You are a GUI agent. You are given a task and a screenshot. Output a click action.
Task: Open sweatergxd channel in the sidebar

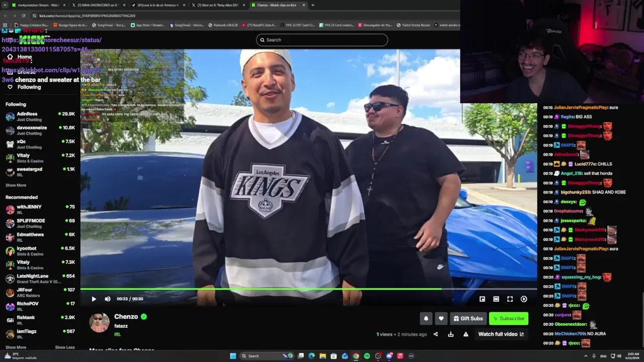coord(40,172)
